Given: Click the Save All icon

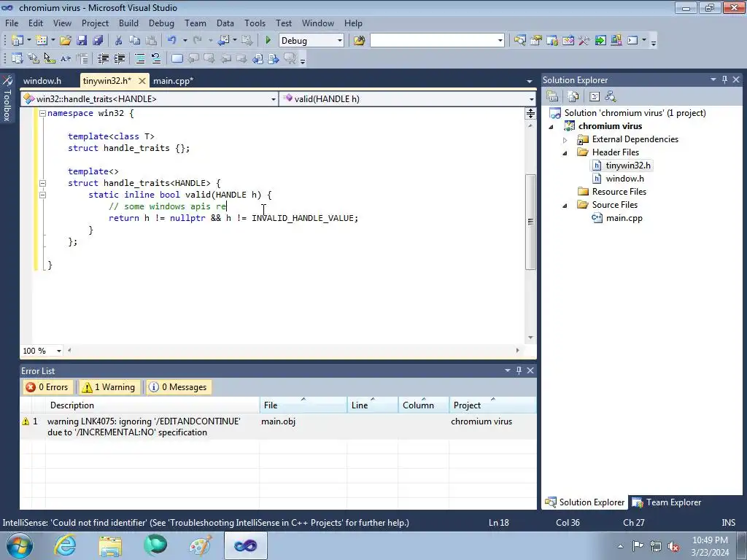Looking at the screenshot, I should tap(98, 41).
